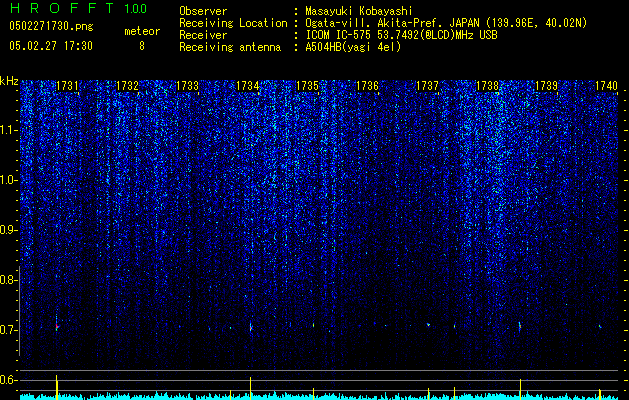The image size is (629, 400).
Task: Click the version number 1.0.0
Action: 135,8
